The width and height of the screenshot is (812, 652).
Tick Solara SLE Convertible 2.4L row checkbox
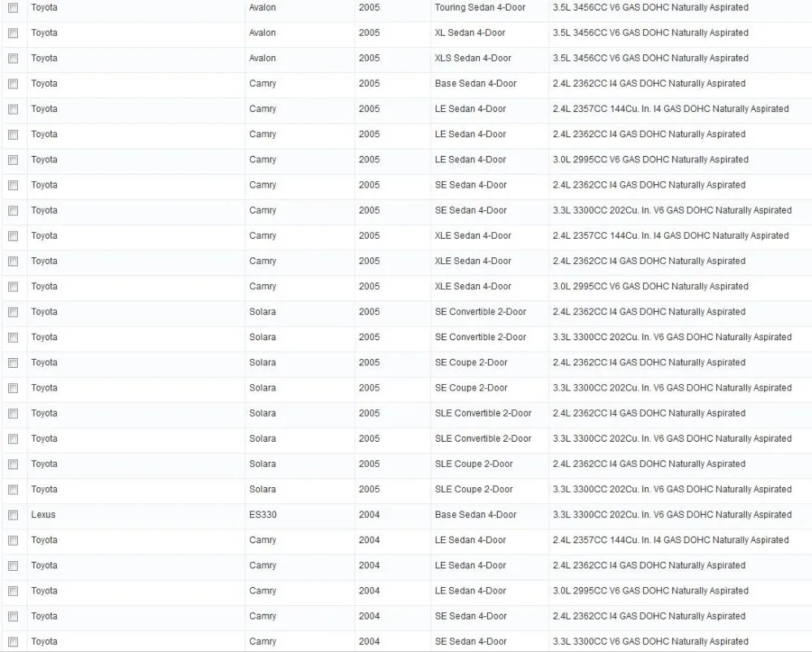13,414
